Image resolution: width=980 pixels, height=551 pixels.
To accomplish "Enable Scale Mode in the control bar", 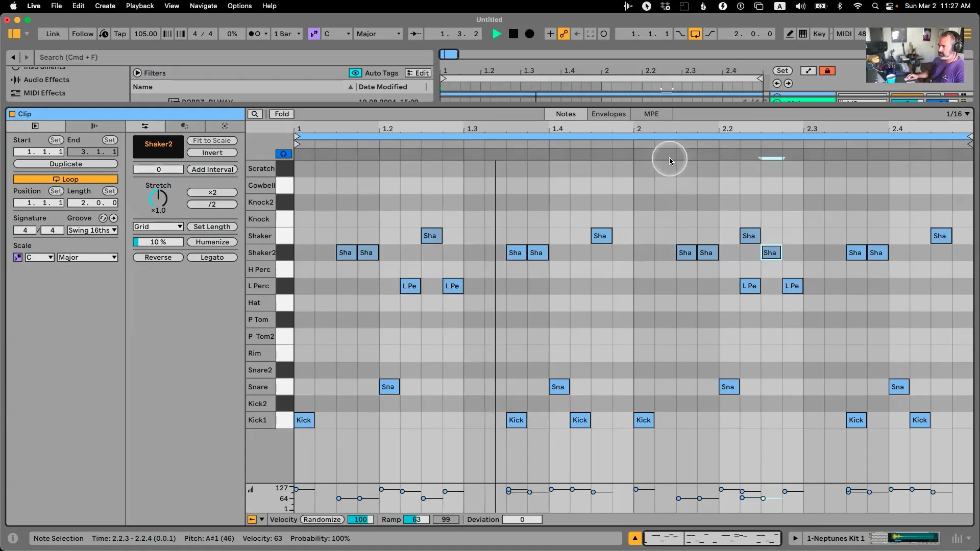I will coord(314,34).
